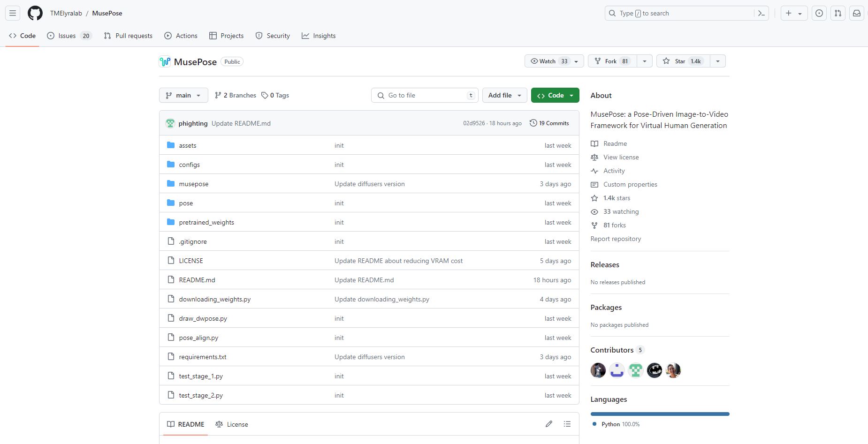Viewport: 868px width, 444px height.
Task: Expand the Add file dropdown
Action: click(504, 95)
